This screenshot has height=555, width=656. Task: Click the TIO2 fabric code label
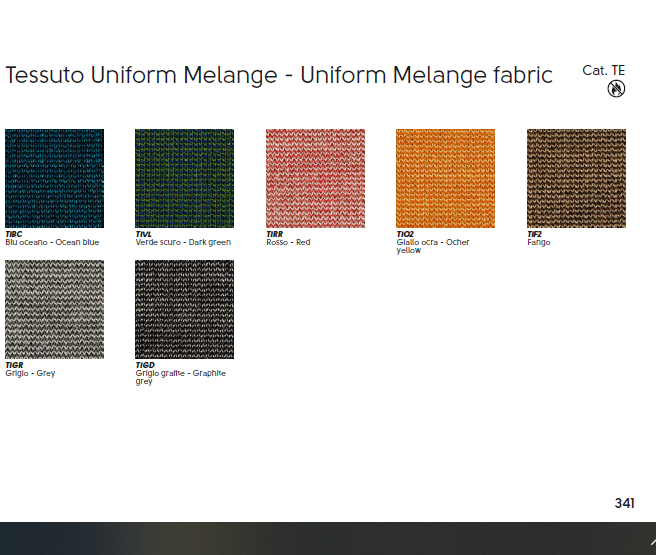pos(405,234)
